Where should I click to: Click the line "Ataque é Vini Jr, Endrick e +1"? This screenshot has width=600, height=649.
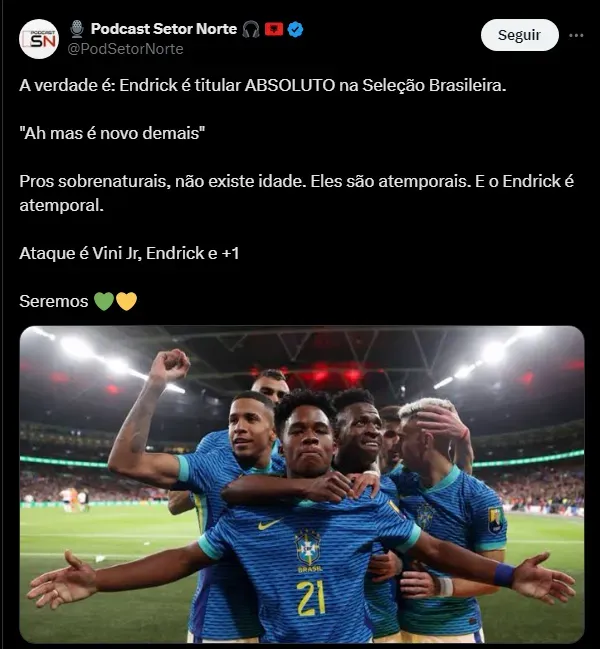coord(129,253)
